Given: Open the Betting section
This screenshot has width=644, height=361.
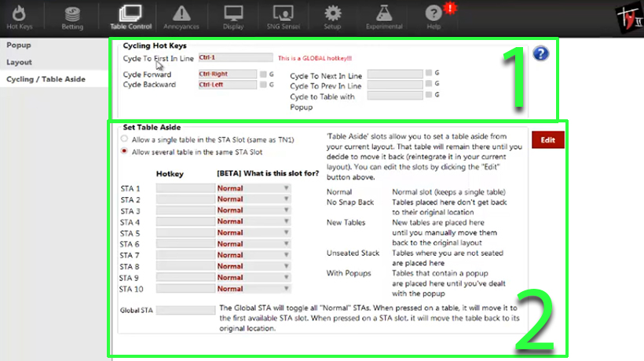Looking at the screenshot, I should pyautogui.click(x=72, y=17).
